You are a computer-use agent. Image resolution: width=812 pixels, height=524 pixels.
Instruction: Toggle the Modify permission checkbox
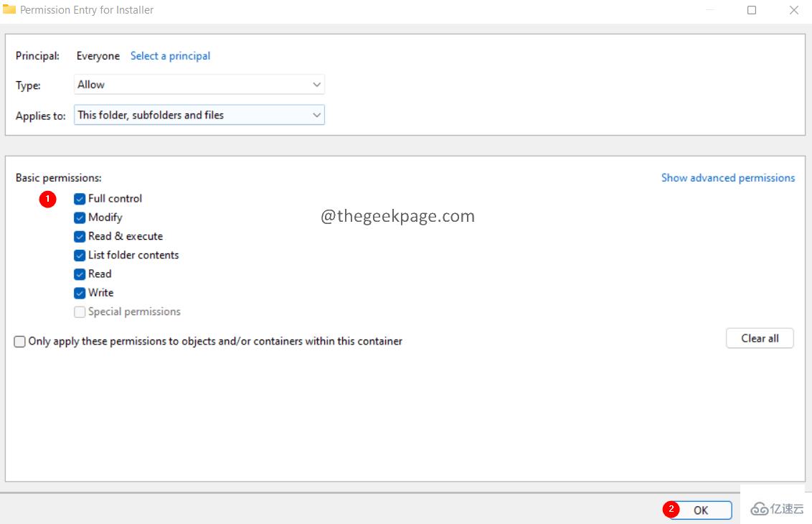pyautogui.click(x=80, y=217)
